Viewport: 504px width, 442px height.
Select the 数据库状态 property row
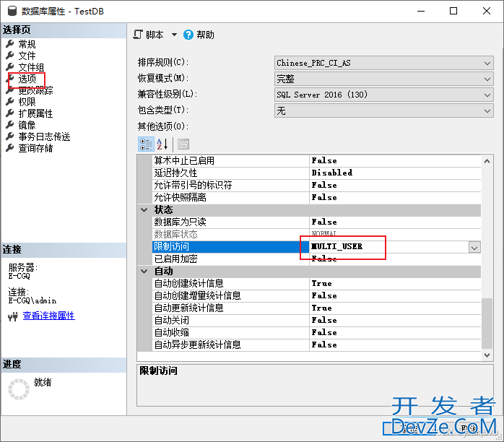click(316, 234)
